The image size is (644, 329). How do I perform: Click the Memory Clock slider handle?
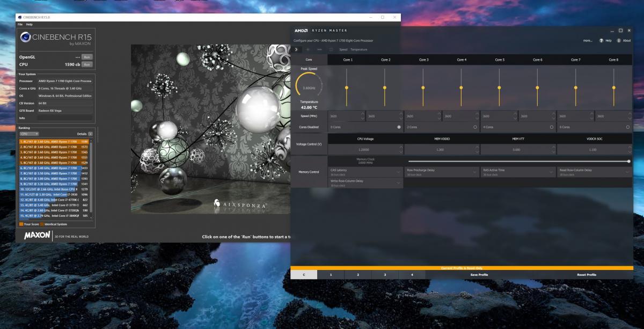coord(628,161)
